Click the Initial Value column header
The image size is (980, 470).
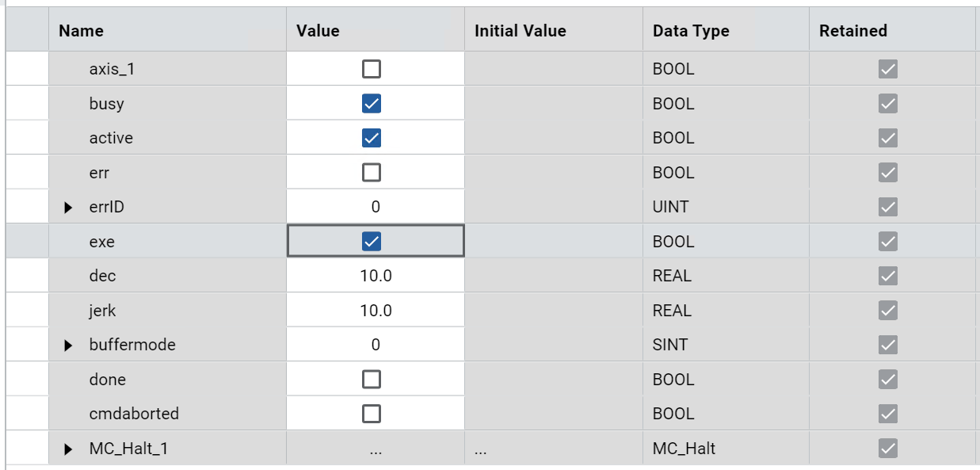pos(520,31)
